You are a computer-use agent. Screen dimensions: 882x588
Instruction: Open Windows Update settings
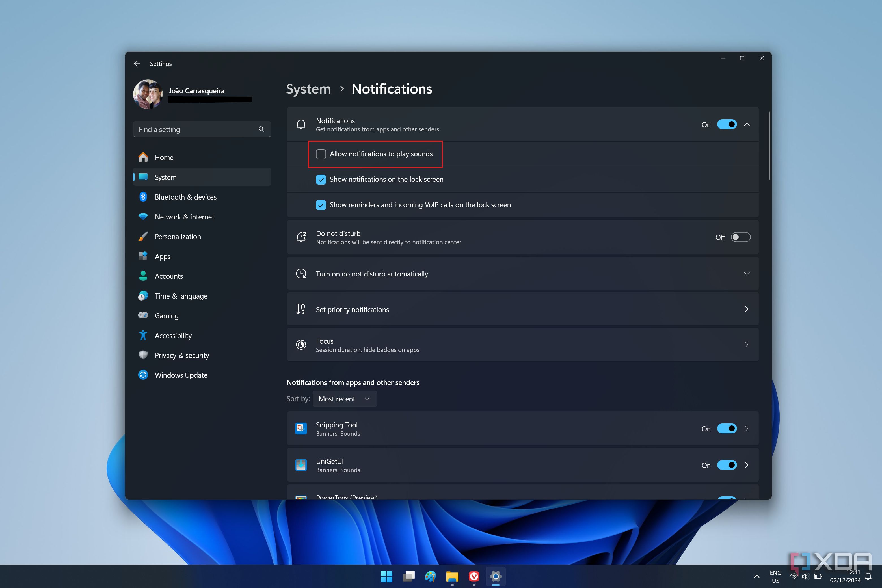point(181,375)
